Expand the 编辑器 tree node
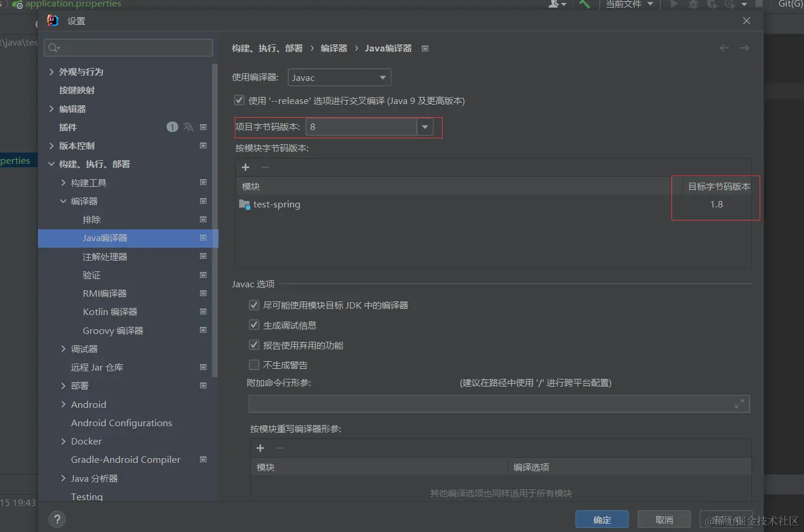Image resolution: width=804 pixels, height=532 pixels. 51,109
